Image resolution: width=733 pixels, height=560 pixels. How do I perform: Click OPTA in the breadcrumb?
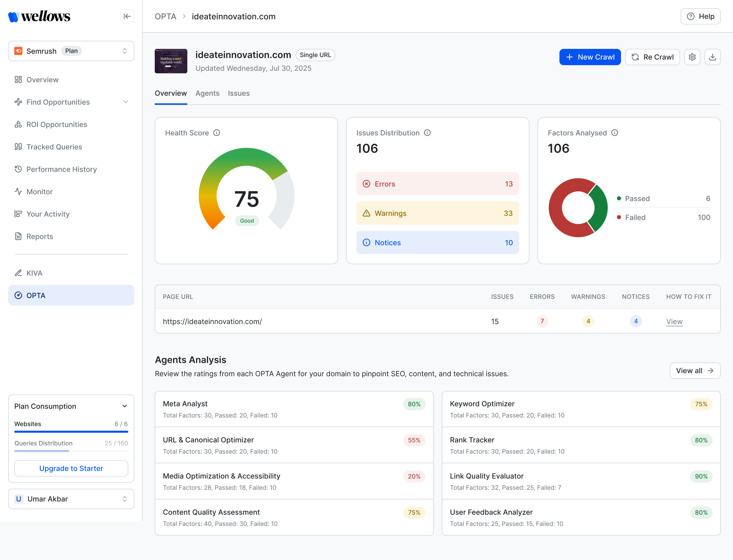click(x=165, y=16)
